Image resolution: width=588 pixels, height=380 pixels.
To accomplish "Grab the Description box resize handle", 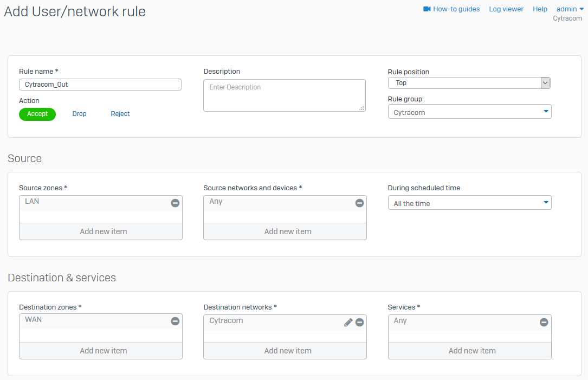I will click(x=362, y=108).
